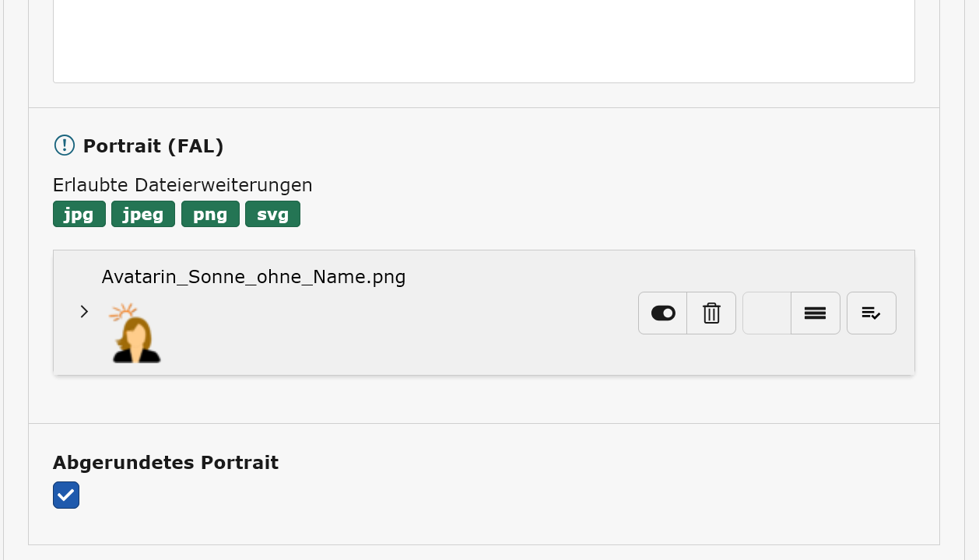Click the list-with-checkmark selection icon
This screenshot has height=560, width=979.
click(872, 313)
